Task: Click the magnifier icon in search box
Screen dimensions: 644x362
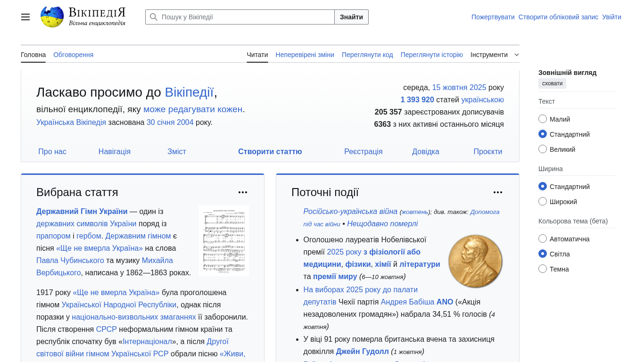Action: (x=154, y=17)
